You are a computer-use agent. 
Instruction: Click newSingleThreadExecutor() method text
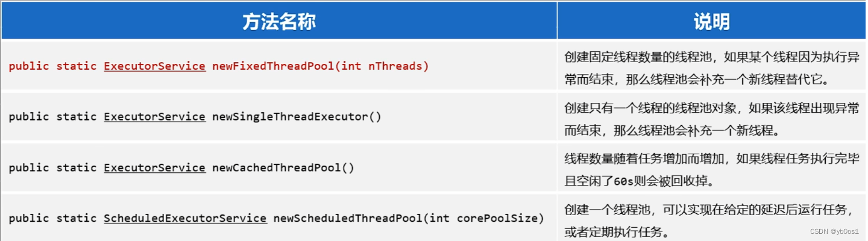click(x=297, y=116)
